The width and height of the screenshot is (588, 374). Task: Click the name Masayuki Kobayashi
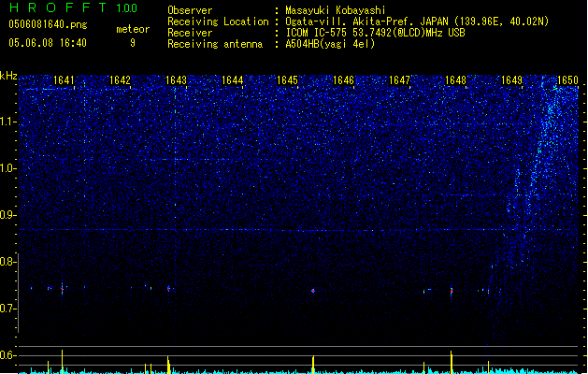pyautogui.click(x=336, y=10)
